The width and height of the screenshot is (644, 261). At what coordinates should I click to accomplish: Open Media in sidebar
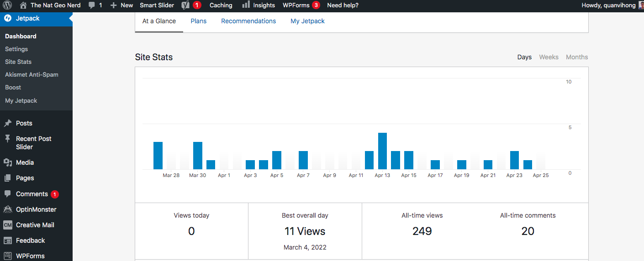(25, 162)
